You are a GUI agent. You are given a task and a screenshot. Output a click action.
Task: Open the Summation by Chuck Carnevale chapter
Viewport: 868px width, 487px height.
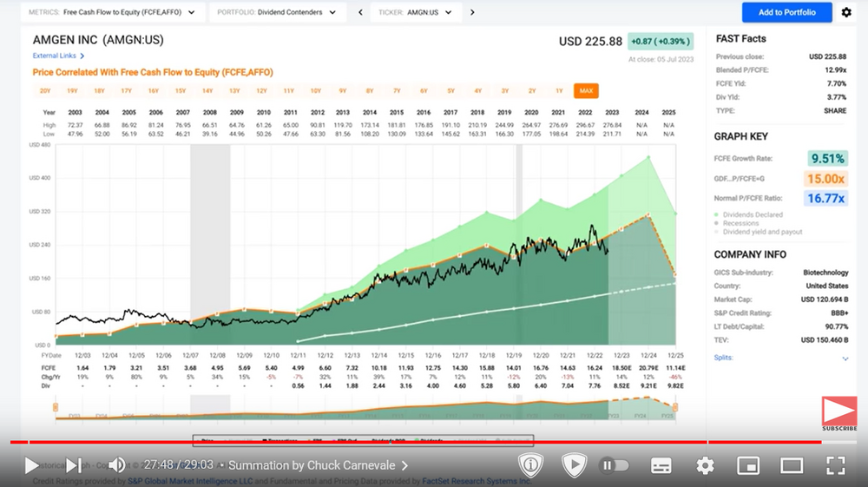[x=318, y=465]
